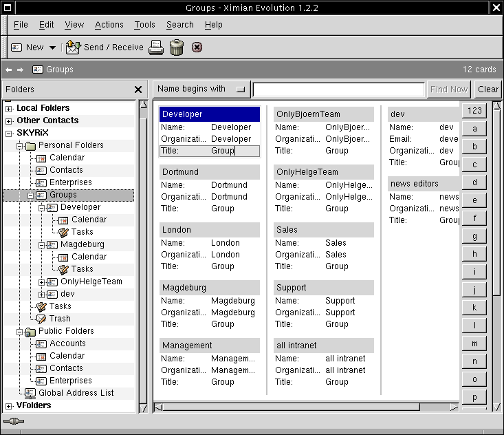Click the Accounts folder icon

[41, 343]
